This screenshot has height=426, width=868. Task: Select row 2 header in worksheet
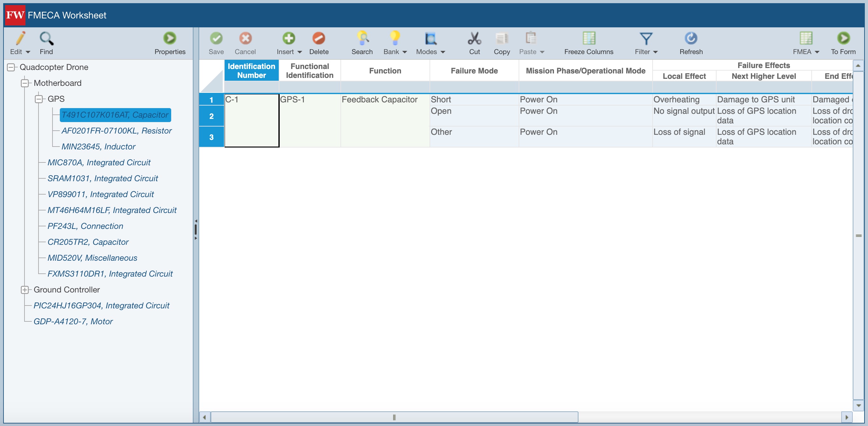(211, 116)
